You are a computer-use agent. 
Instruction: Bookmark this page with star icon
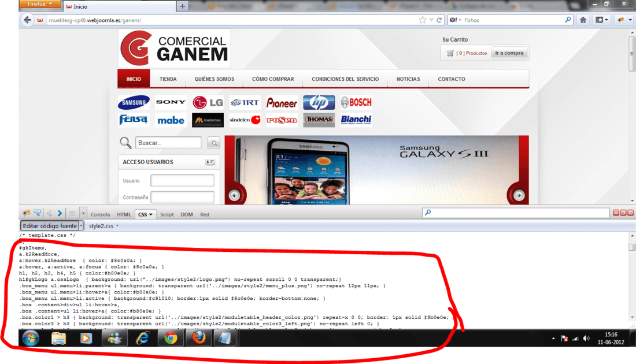422,20
